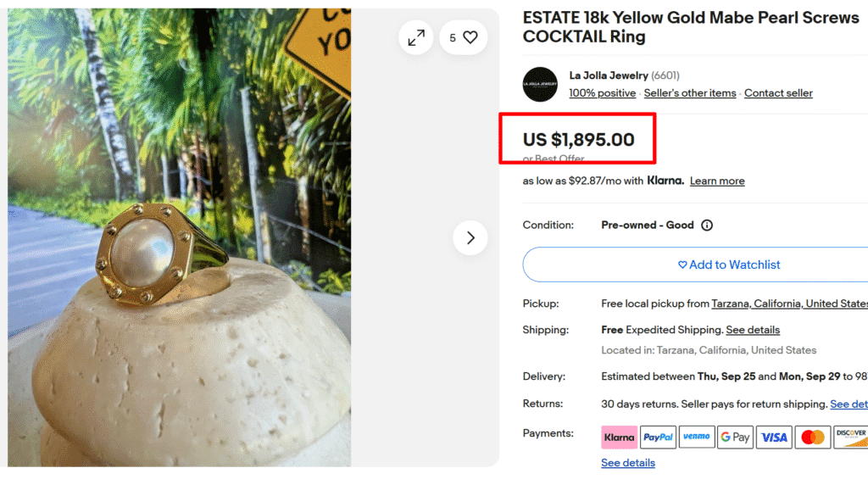
Task: Click the Contact seller link
Action: (x=778, y=93)
